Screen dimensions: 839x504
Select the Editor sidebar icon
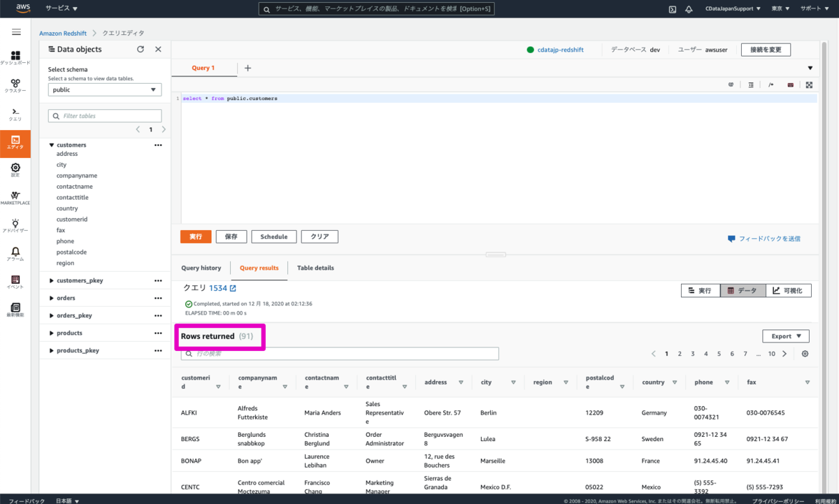pyautogui.click(x=15, y=143)
